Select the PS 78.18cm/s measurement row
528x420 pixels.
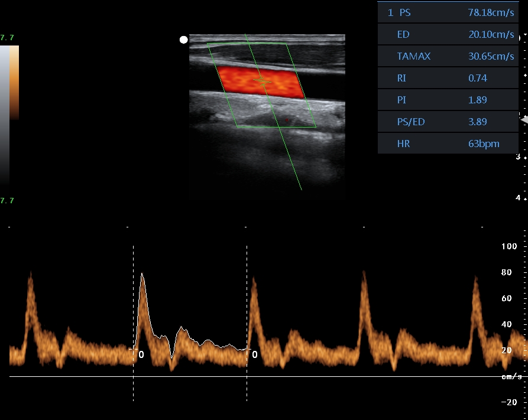pos(448,12)
